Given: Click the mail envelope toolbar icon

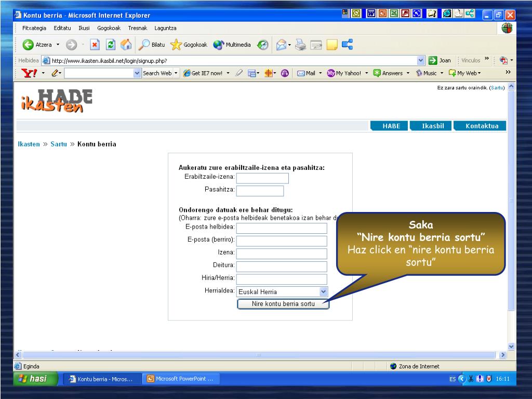Looking at the screenshot, I should click(281, 45).
